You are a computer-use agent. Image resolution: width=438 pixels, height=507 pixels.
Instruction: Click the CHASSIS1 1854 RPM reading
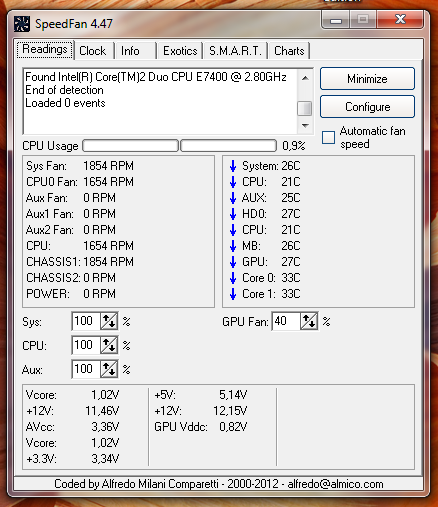[80, 262]
